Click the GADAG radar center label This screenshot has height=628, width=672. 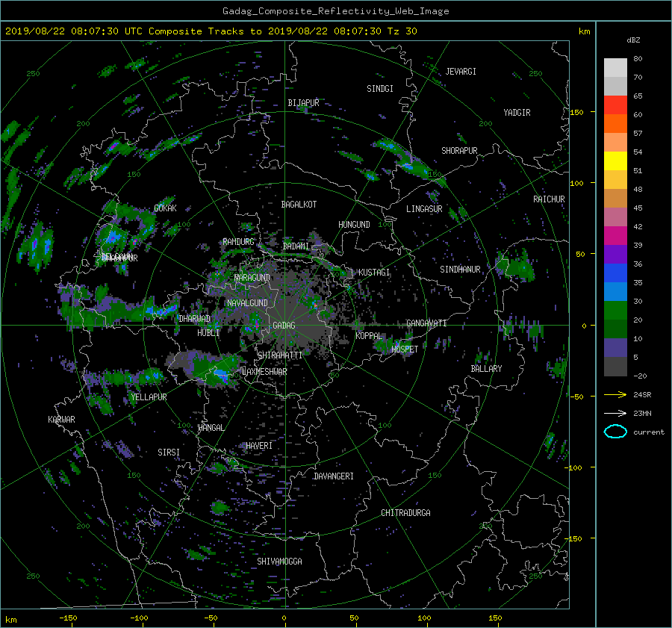tap(284, 326)
